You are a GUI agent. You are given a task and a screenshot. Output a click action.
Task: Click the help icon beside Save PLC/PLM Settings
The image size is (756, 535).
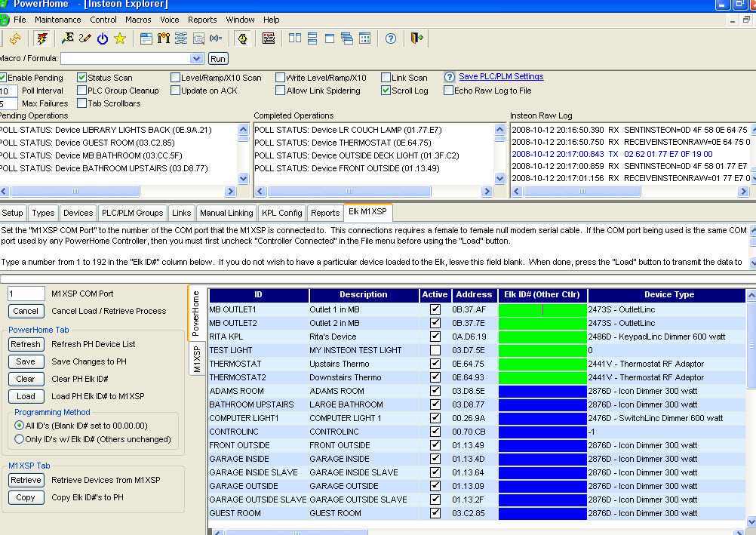click(450, 77)
